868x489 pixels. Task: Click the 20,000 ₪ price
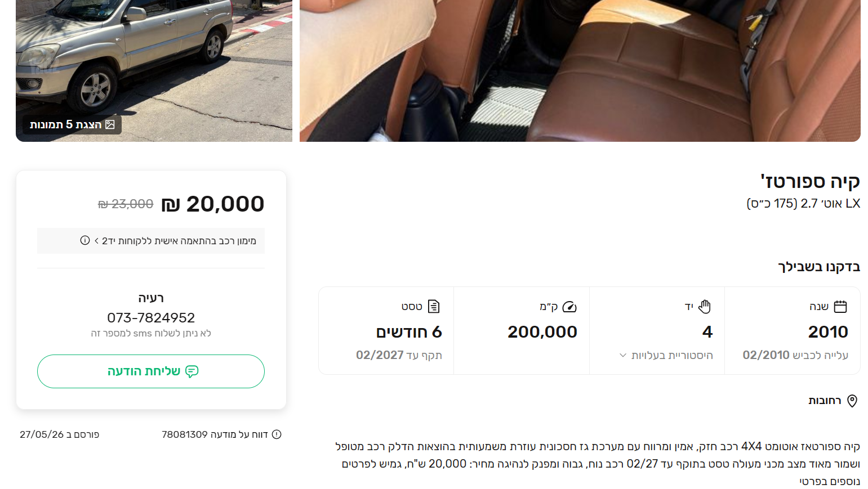212,204
